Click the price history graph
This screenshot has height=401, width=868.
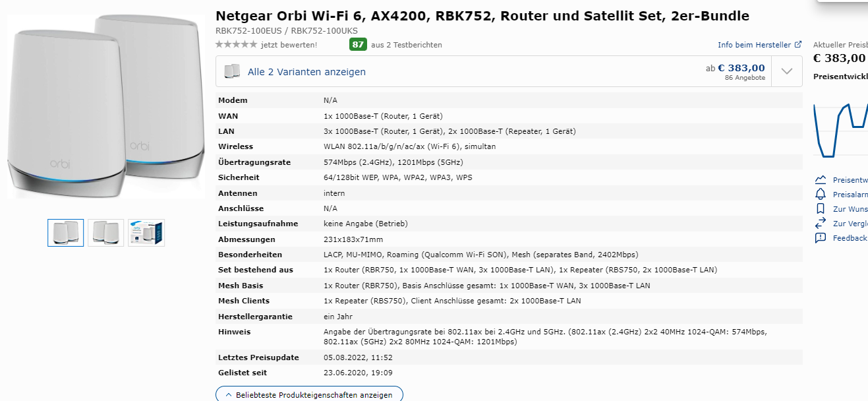[840, 130]
